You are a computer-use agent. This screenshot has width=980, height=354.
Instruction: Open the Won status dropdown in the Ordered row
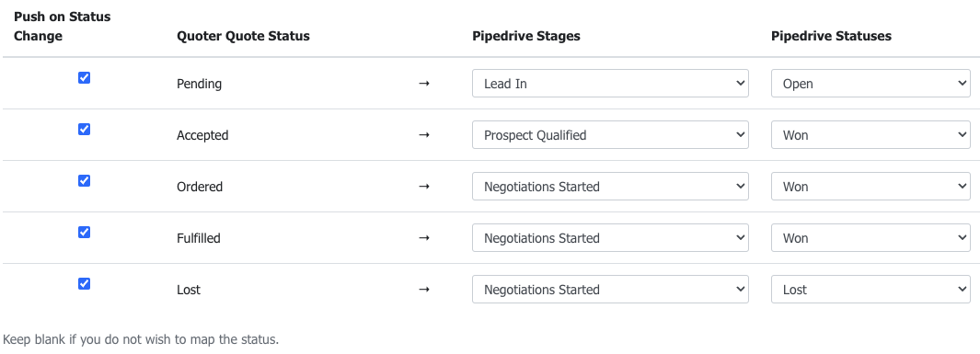click(870, 186)
